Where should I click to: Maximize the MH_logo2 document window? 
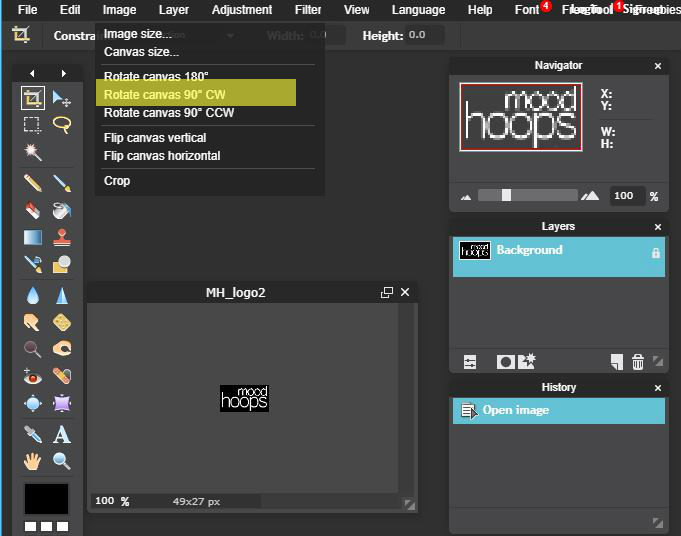(387, 293)
